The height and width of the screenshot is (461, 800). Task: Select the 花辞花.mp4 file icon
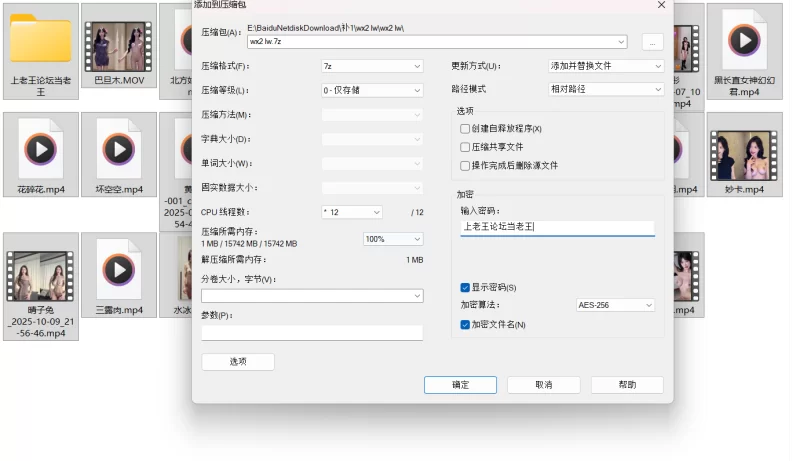41,149
